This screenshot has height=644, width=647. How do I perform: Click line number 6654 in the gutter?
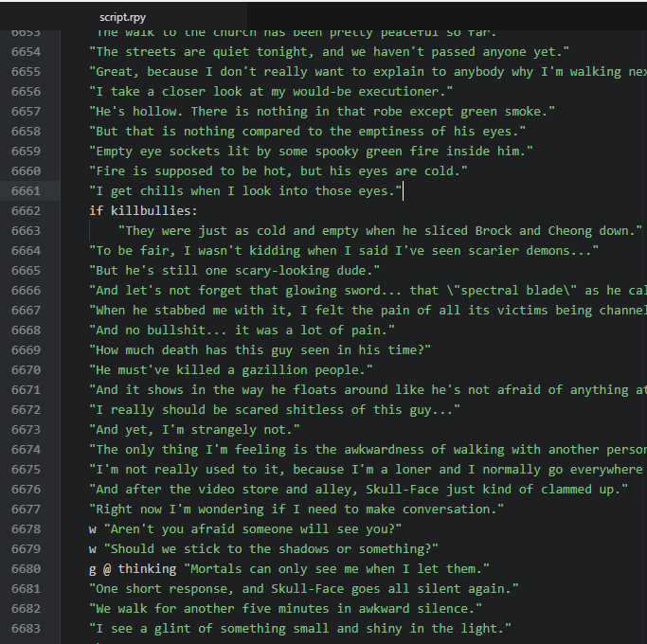pos(26,52)
